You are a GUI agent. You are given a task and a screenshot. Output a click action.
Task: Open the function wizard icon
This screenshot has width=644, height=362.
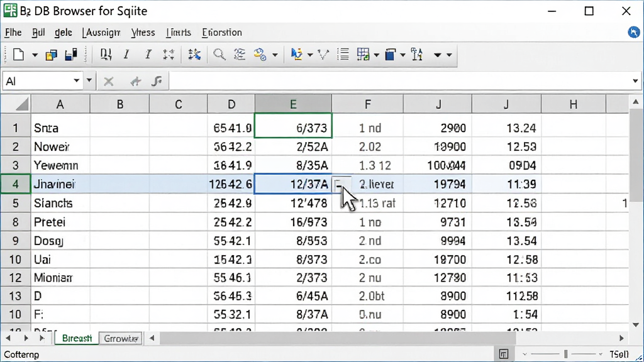(x=157, y=81)
